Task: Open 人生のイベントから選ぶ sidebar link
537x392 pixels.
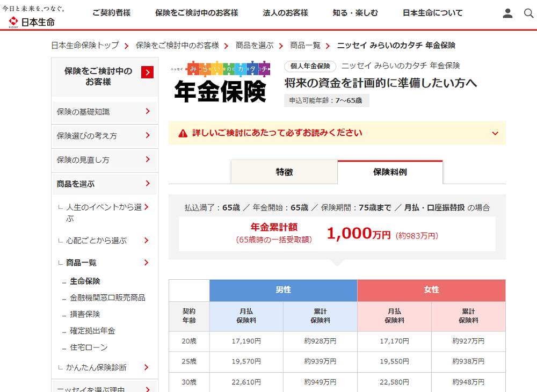Action: (104, 213)
